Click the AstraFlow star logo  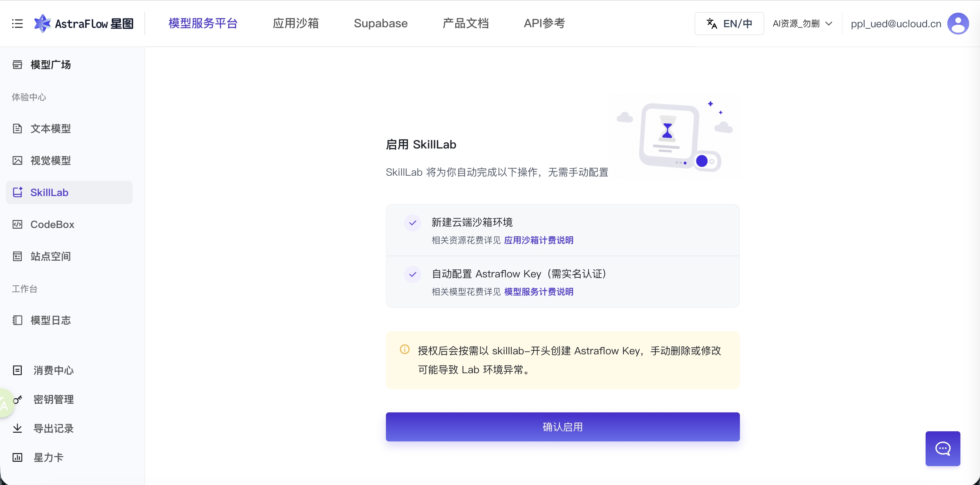tap(42, 24)
